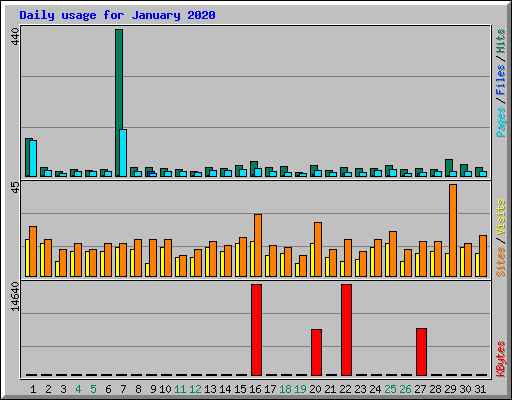Viewport: 512px width, 400px height.
Task: Click the 'Visits' legend label
Action: click(501, 217)
